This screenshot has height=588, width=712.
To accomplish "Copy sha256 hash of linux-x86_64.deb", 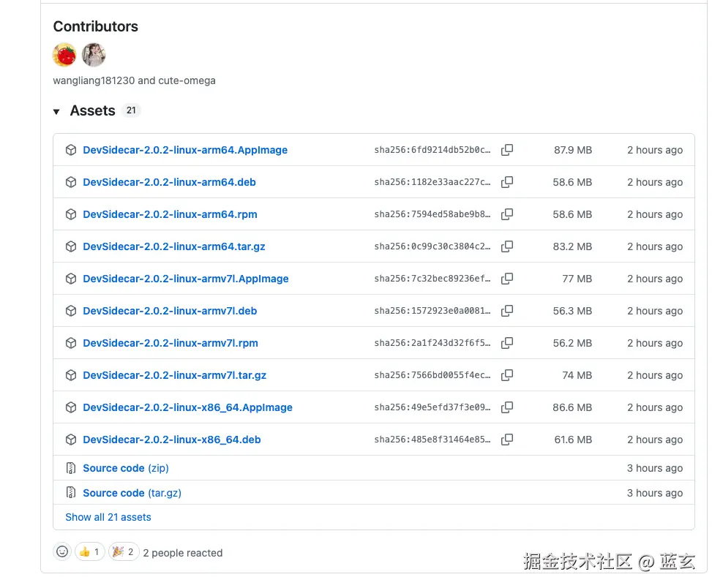I will [x=507, y=440].
